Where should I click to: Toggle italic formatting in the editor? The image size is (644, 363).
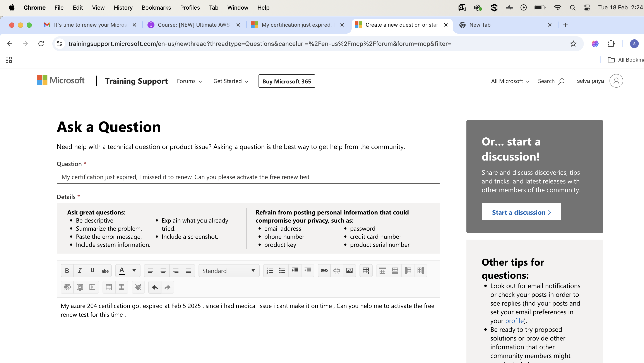click(80, 271)
